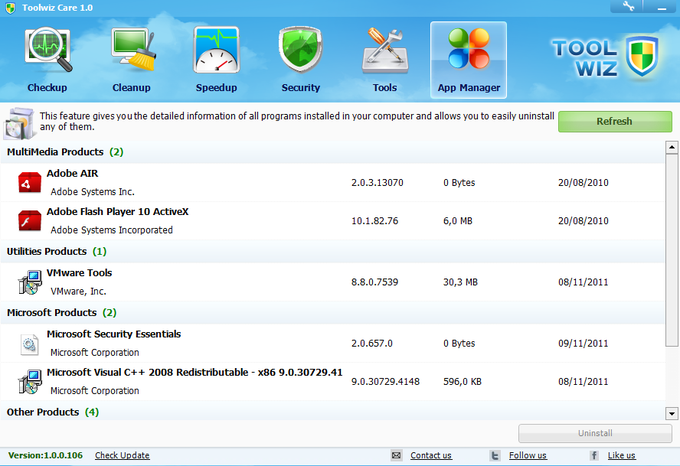Image resolution: width=680 pixels, height=466 pixels.
Task: Click scrollbar up arrow
Action: coord(672,147)
